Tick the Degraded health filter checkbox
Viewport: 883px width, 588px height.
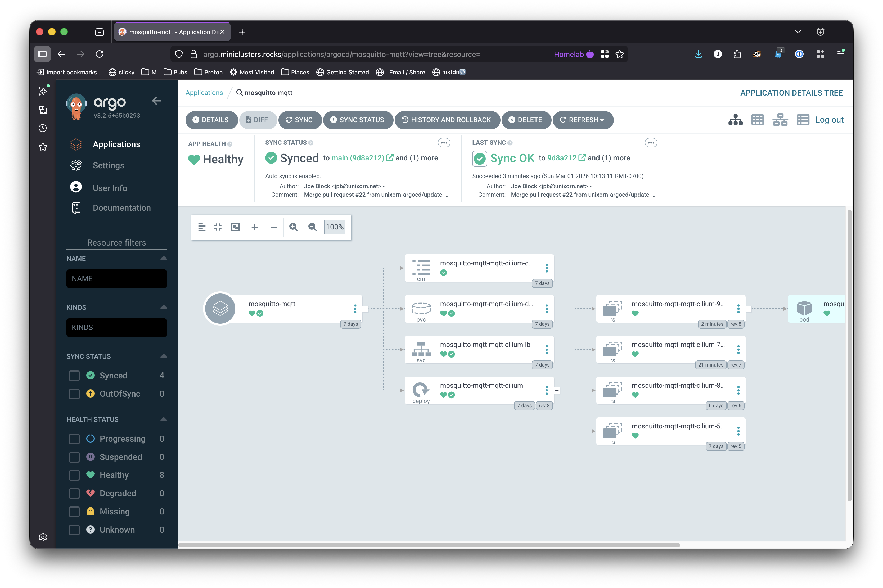[x=74, y=493]
